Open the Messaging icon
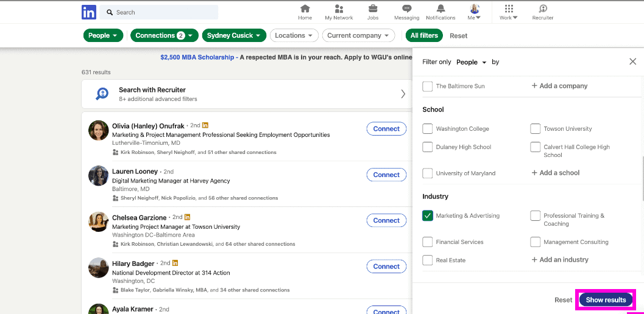This screenshot has width=644, height=314. pyautogui.click(x=406, y=9)
